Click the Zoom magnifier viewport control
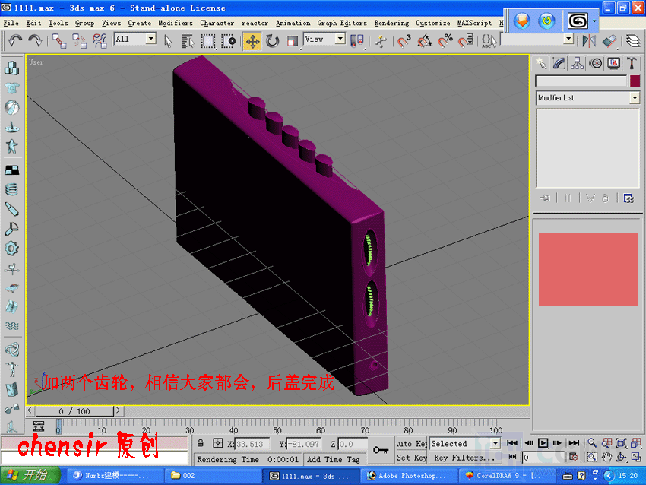Viewport: 646px width, 485px height. (592, 443)
